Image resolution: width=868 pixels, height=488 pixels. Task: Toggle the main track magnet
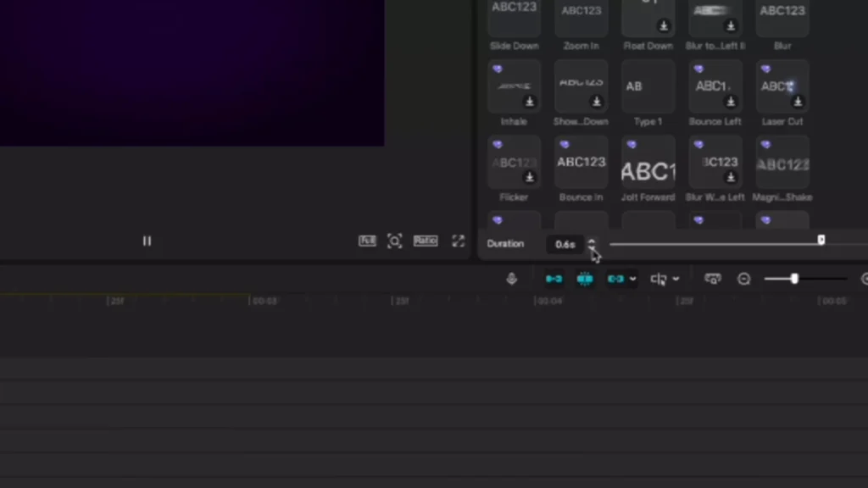click(x=554, y=279)
